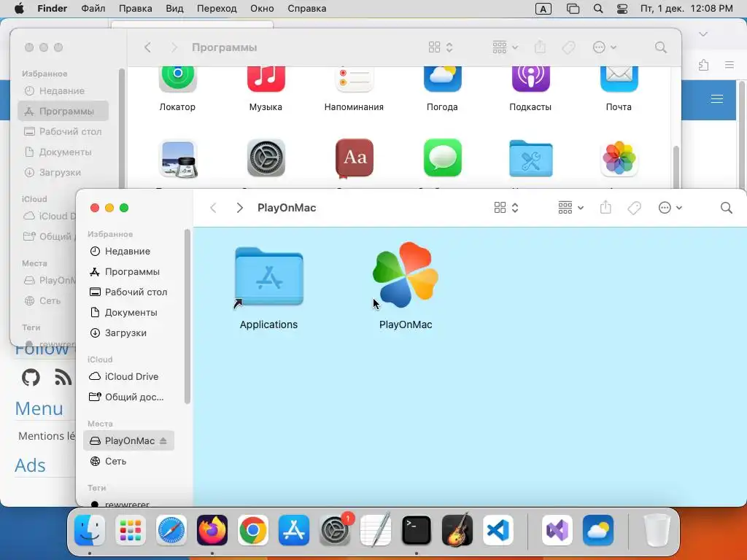
Task: Open the Вид menu
Action: point(174,9)
